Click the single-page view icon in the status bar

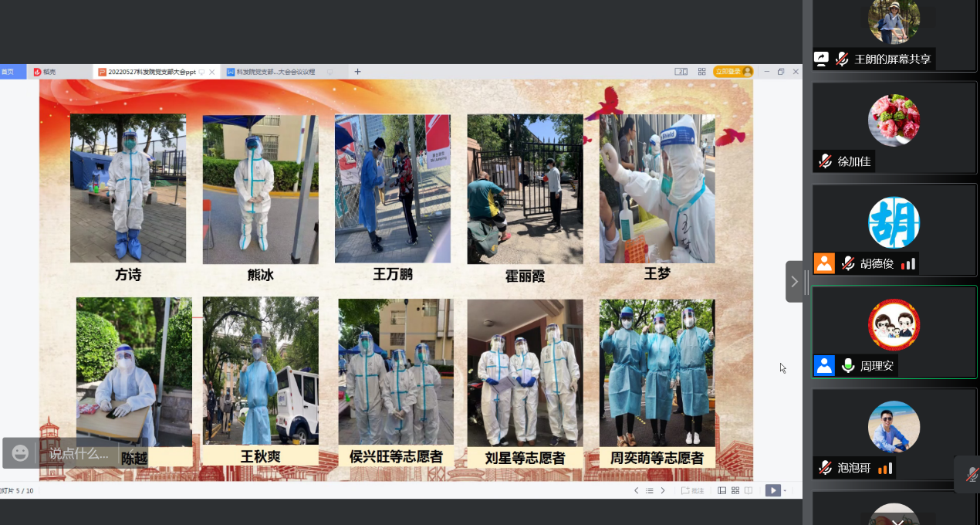[722, 490]
